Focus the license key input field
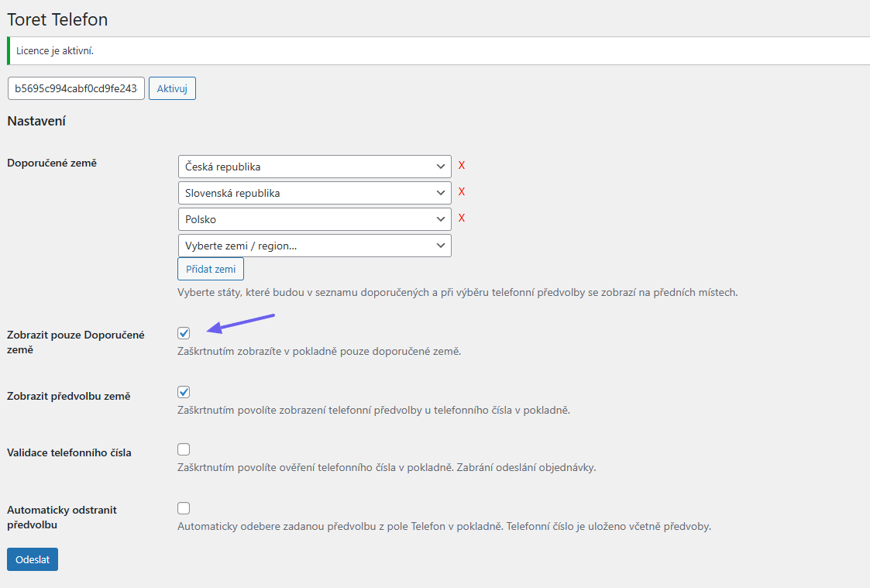The width and height of the screenshot is (870, 588). click(76, 88)
